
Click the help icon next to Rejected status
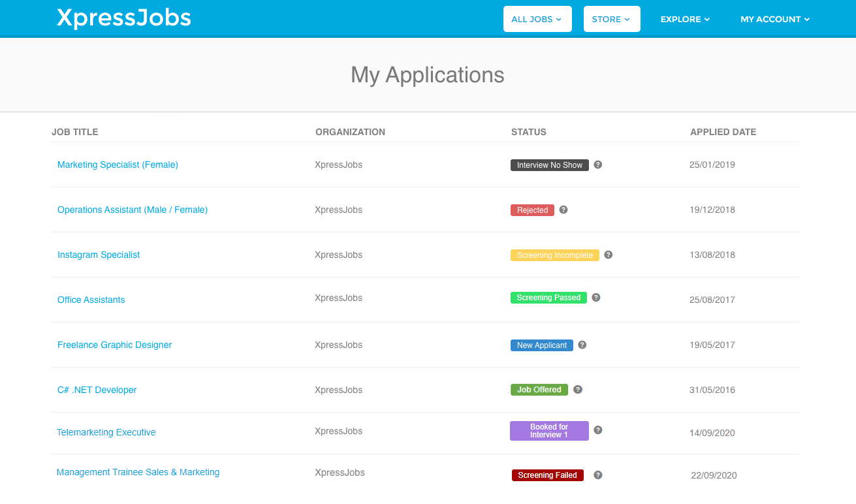tap(563, 210)
